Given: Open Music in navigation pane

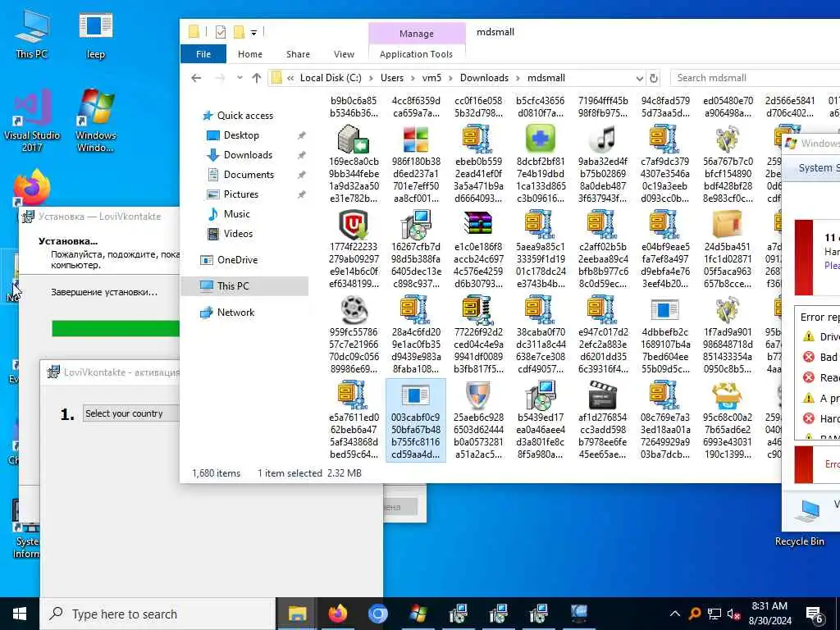Looking at the screenshot, I should (237, 214).
